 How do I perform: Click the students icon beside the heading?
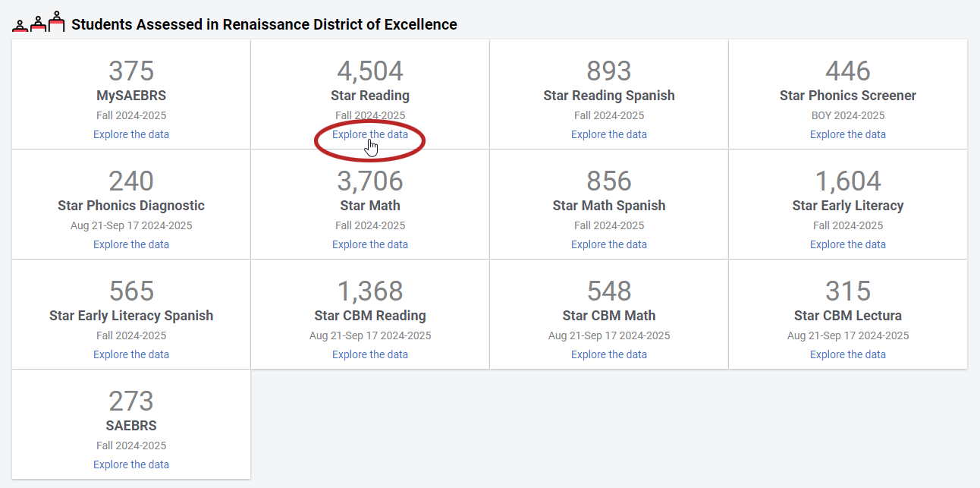[39, 24]
